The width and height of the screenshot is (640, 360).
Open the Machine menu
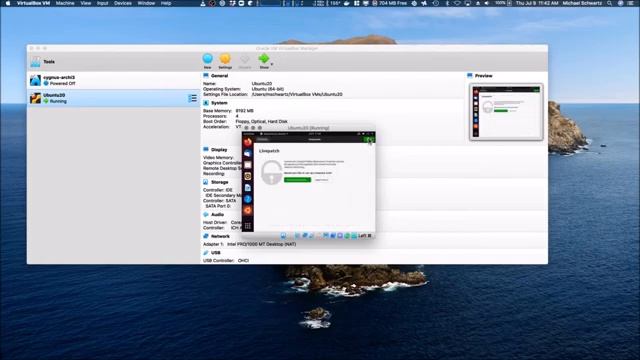65,3
